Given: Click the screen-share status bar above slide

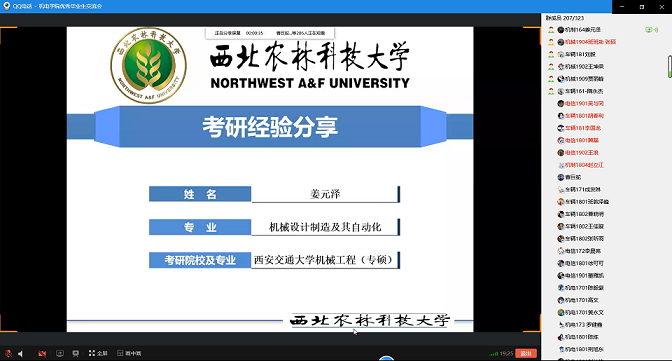Looking at the screenshot, I should [x=270, y=33].
